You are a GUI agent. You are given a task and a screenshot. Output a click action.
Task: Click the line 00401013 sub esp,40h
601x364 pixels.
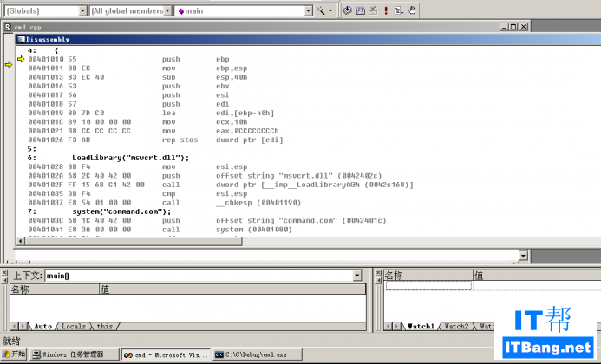pos(138,77)
